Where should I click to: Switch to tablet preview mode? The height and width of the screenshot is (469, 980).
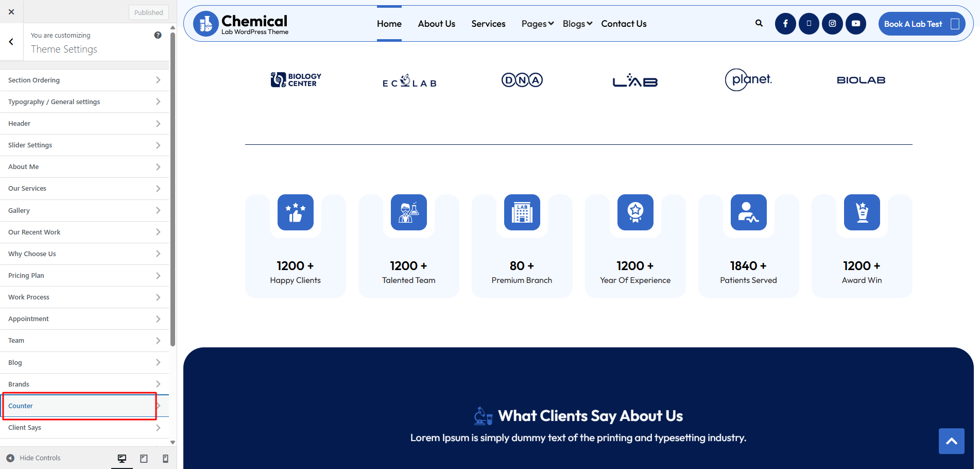point(144,458)
